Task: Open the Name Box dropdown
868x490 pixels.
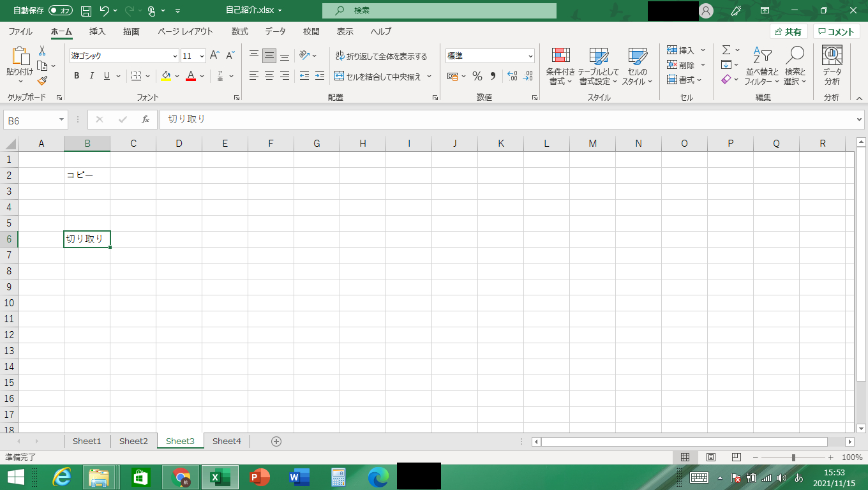Action: tap(62, 120)
